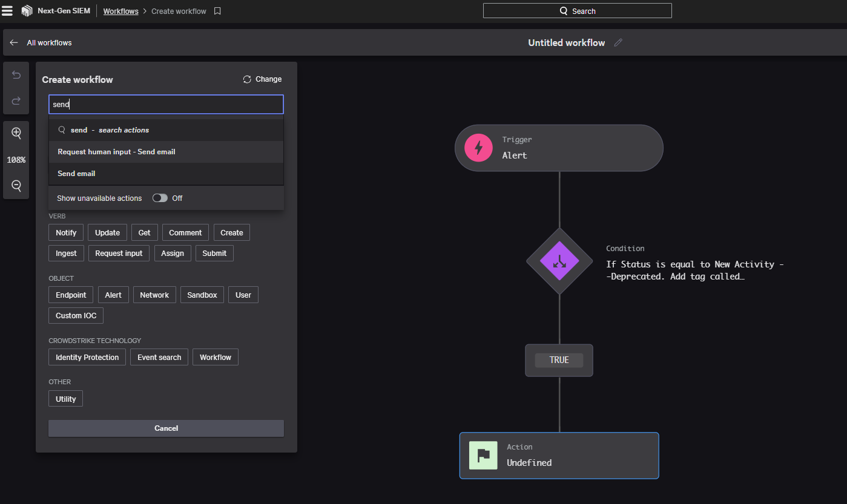Filter by Custom IOC object

[x=76, y=316]
